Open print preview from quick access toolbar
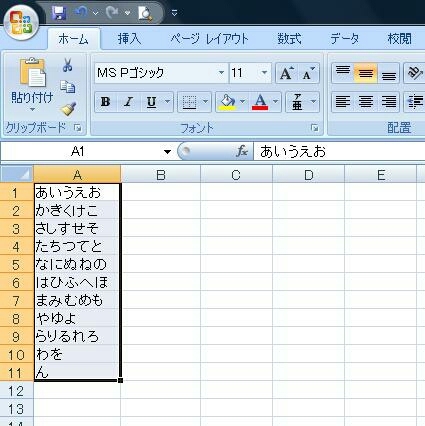 pos(145,14)
